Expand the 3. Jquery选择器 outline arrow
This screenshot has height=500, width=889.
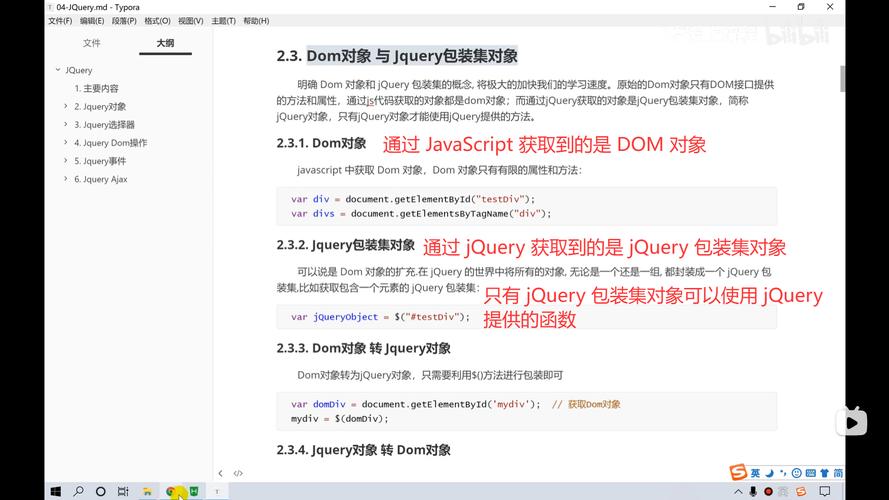point(66,124)
